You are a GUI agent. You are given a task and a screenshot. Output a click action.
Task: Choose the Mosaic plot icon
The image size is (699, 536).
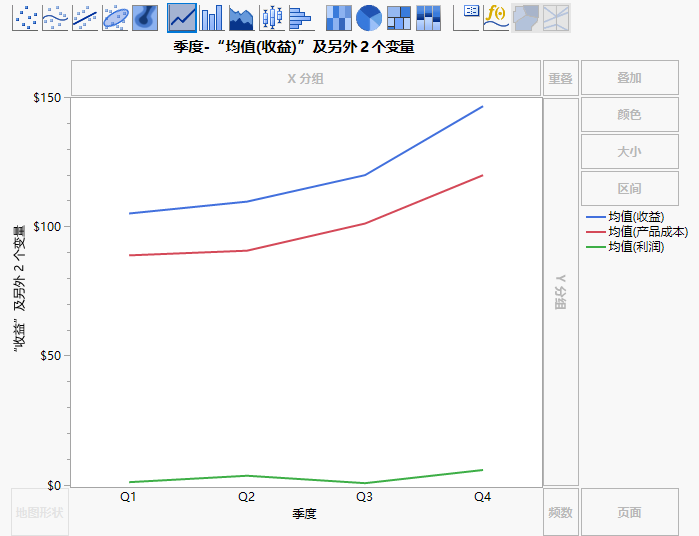pyautogui.click(x=429, y=18)
